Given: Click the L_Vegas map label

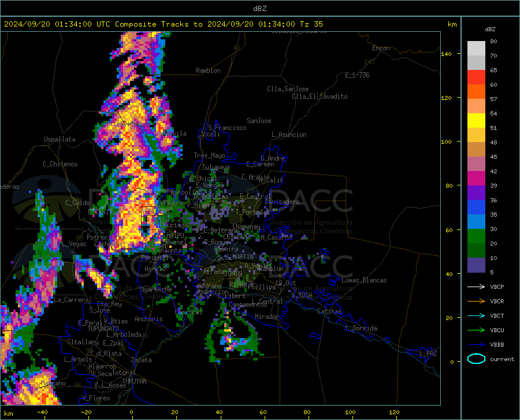Looking at the screenshot, I should coord(74,244).
